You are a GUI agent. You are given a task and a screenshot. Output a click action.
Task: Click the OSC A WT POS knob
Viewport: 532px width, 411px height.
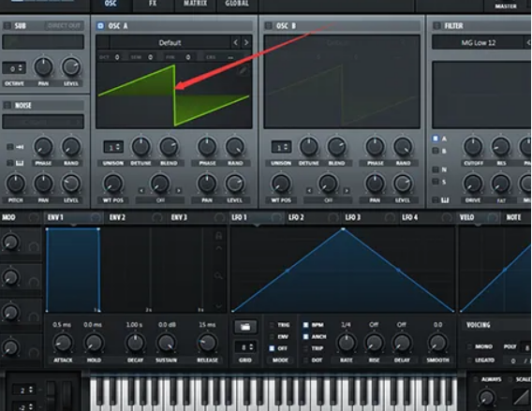click(113, 183)
